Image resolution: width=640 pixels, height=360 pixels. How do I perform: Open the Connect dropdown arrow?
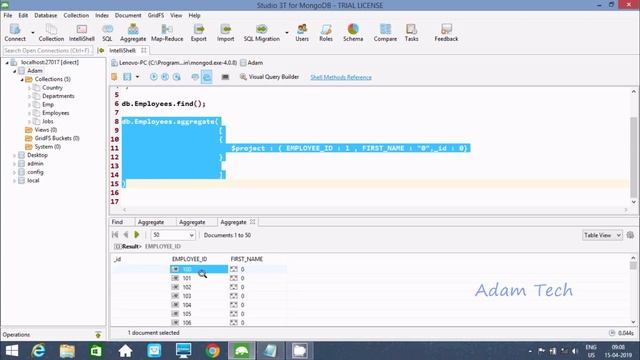coord(33,32)
